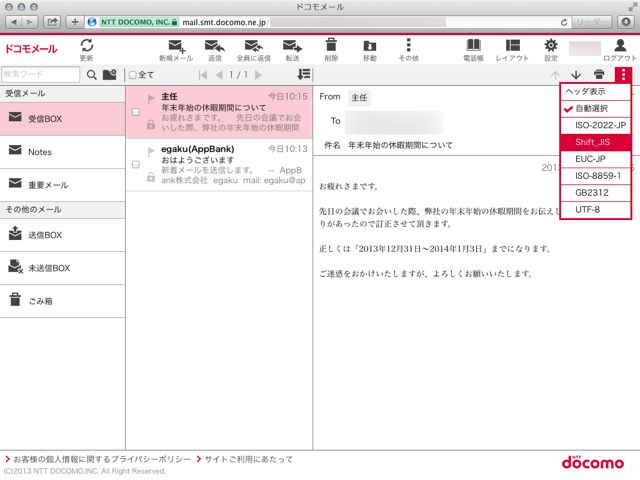The image size is (640, 480).
Task: Choose 自動選択 encoding
Action: [596, 109]
